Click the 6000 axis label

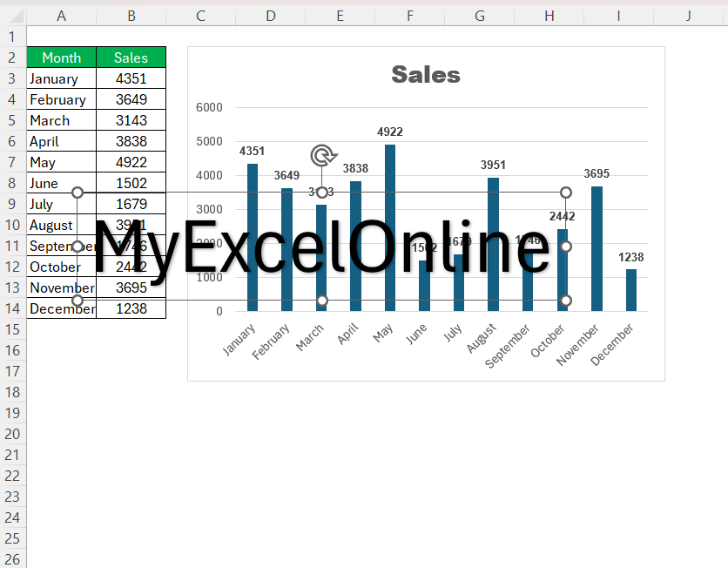pyautogui.click(x=209, y=107)
